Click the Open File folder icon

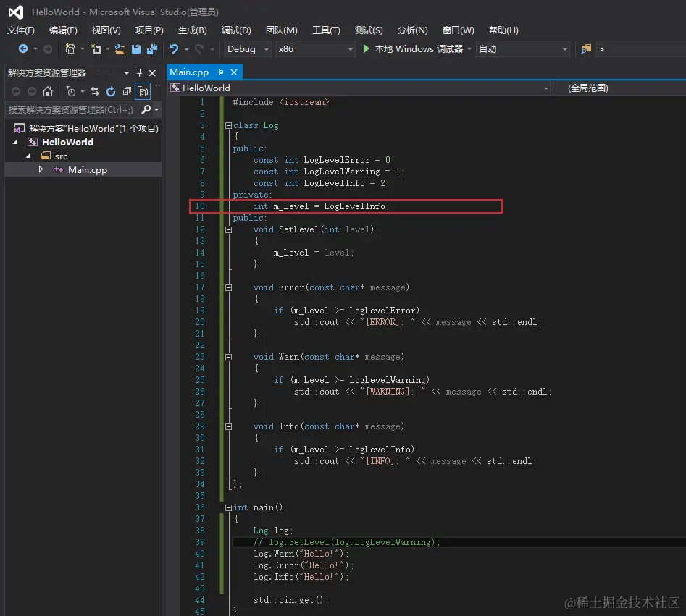click(x=120, y=49)
